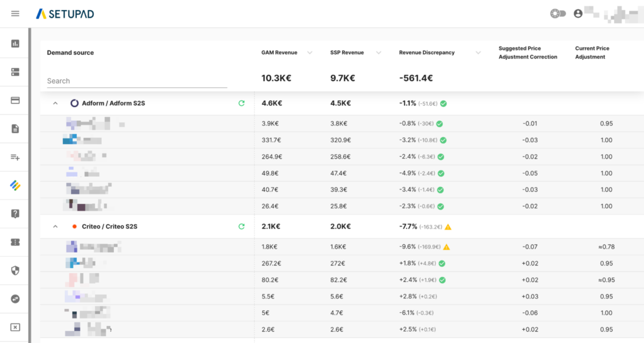Open the payment card sidebar icon
Image resolution: width=644 pixels, height=343 pixels.
[15, 100]
